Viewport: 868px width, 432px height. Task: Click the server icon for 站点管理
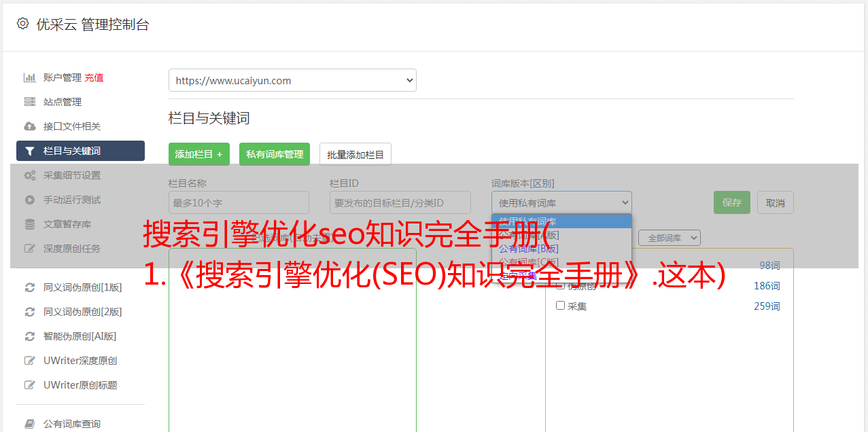coord(30,102)
